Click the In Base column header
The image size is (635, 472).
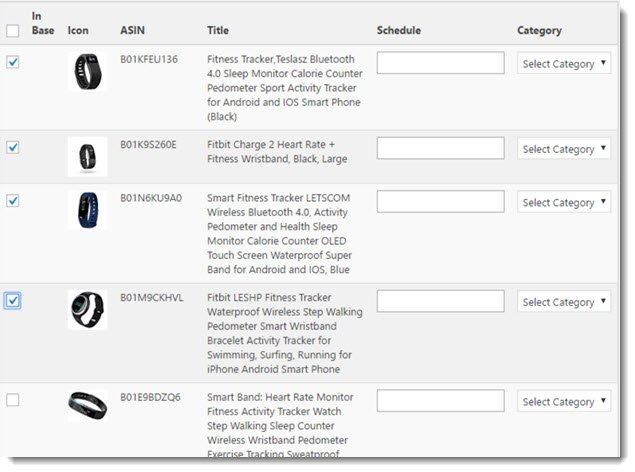43,23
